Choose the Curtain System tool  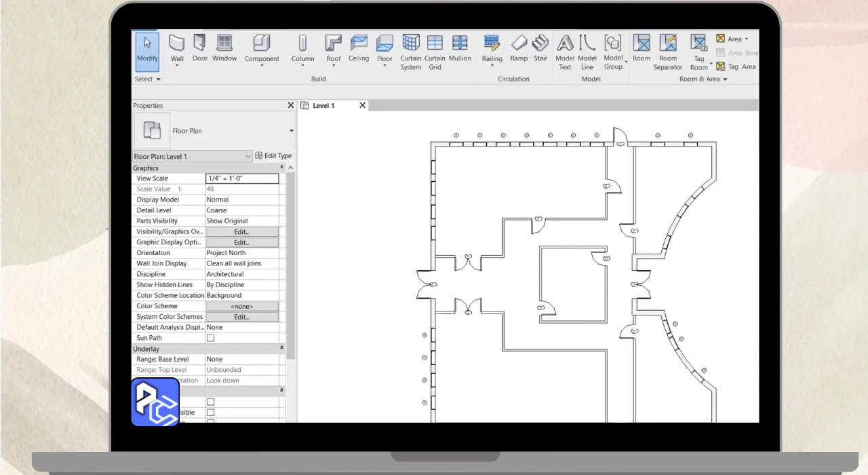pos(411,52)
